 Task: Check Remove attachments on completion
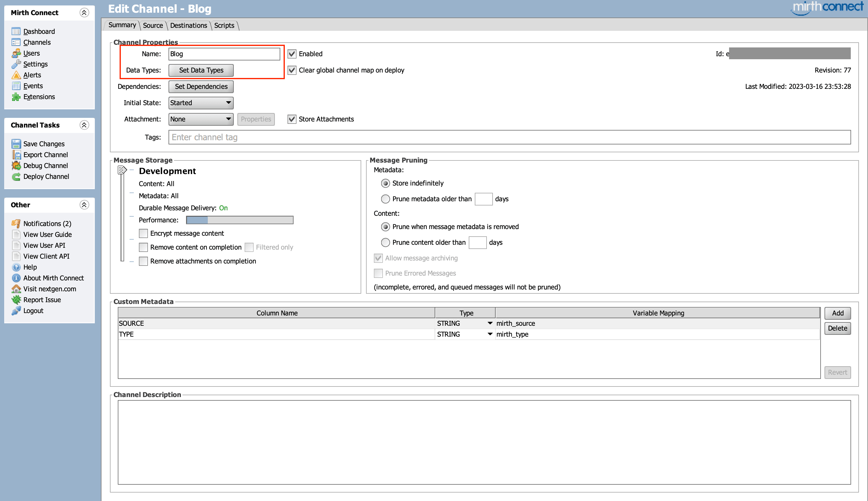point(143,261)
